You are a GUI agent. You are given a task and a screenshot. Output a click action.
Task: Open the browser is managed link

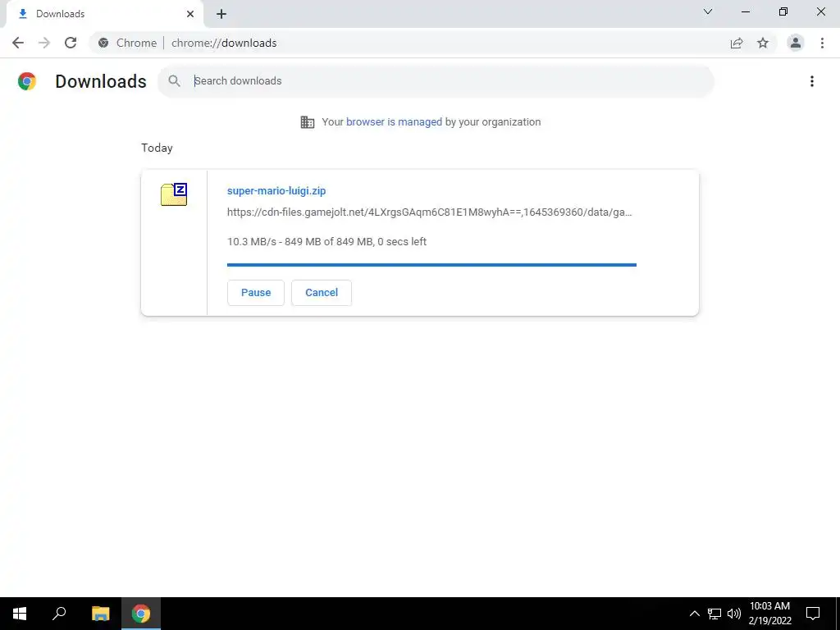394,121
